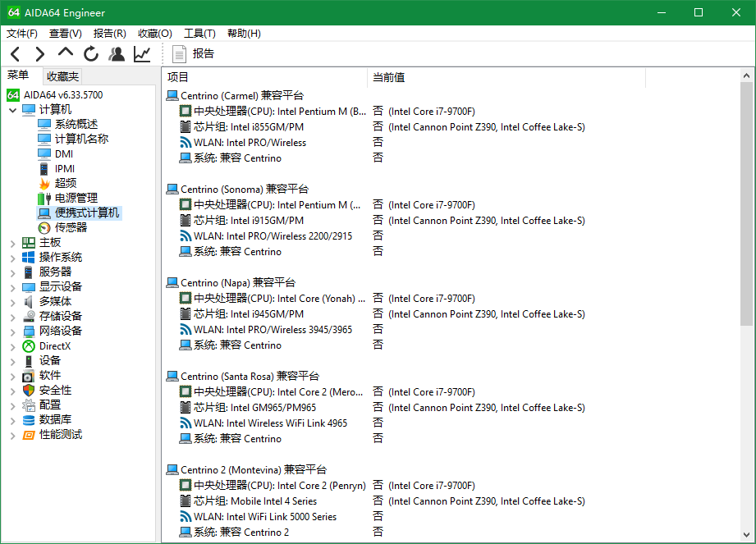This screenshot has width=756, height=544.
Task: Expand the 存储设备 tree node
Action: [x=12, y=318]
